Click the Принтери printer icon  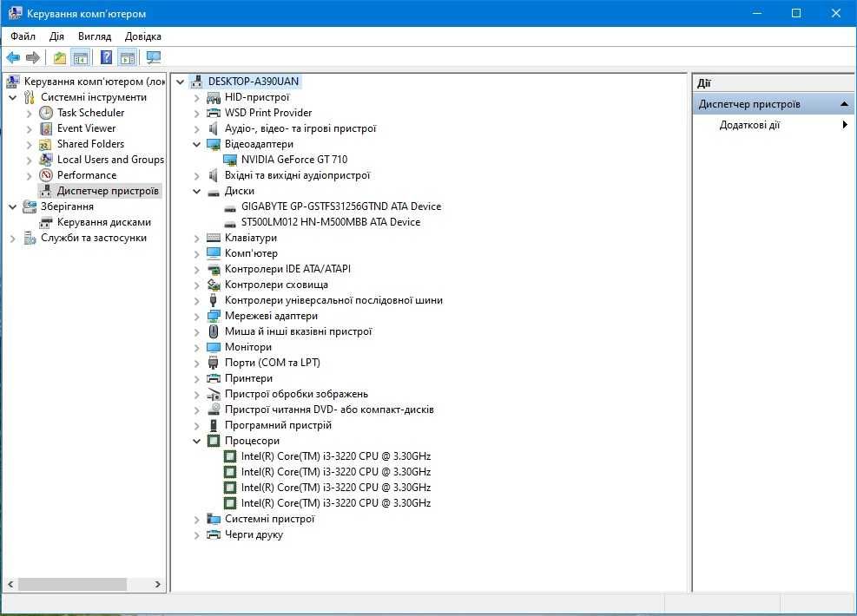click(214, 378)
